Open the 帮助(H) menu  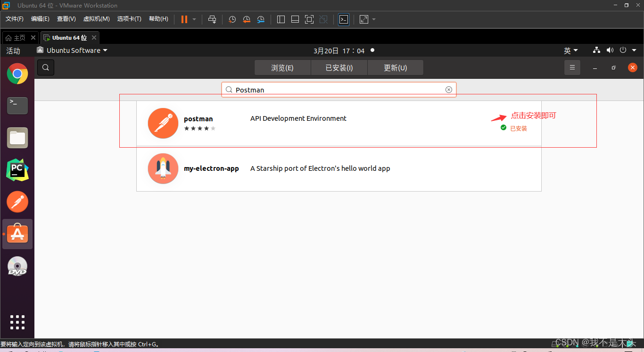click(158, 19)
